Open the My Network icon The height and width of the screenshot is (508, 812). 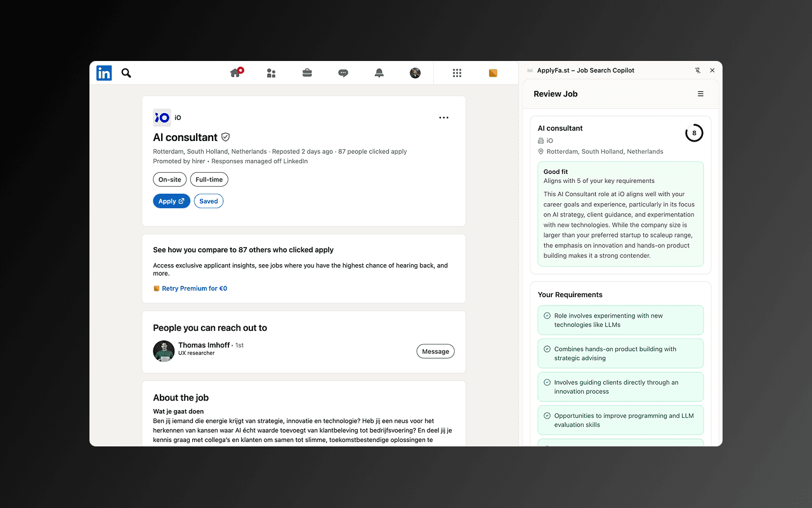tap(271, 73)
